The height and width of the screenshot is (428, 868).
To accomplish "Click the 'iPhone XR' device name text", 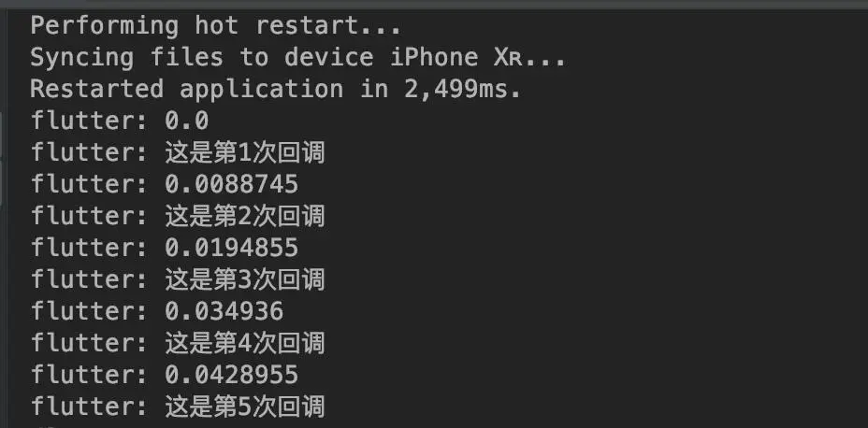I will [456, 57].
